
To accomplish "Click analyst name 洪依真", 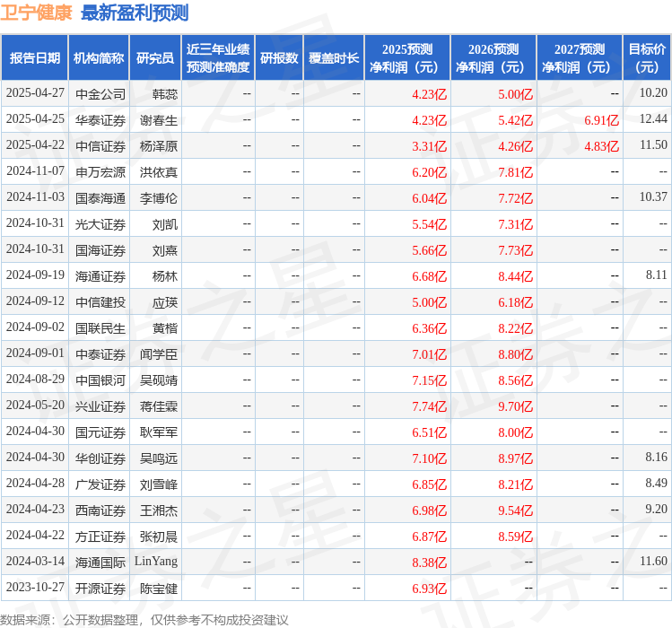I will click(x=159, y=172).
